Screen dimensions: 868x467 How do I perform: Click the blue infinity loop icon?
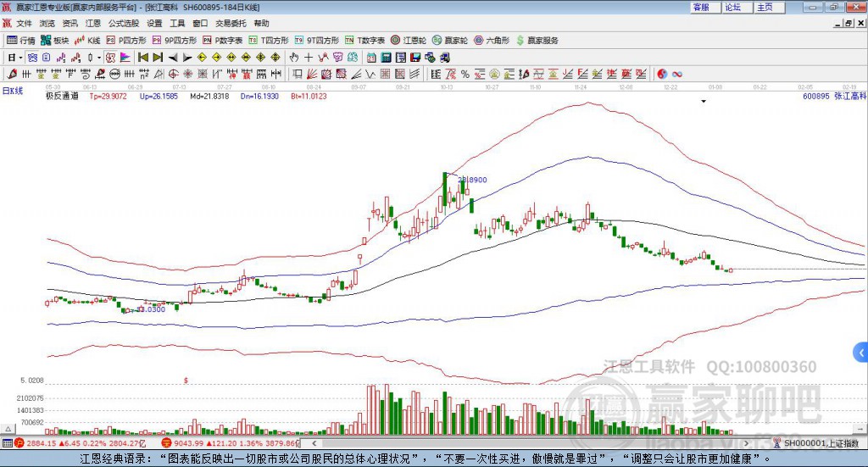point(677,74)
